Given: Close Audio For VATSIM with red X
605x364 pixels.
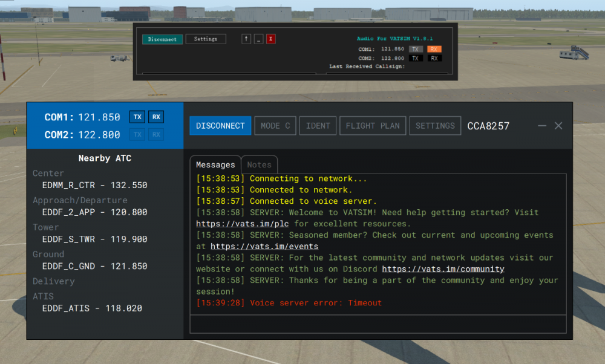Looking at the screenshot, I should click(271, 39).
